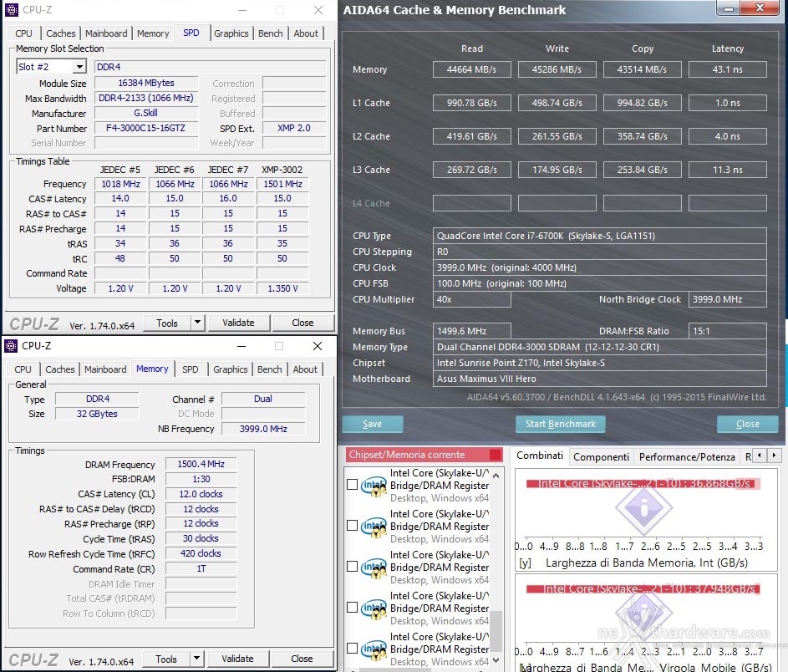The height and width of the screenshot is (672, 788).
Task: Click the Memory Write field showing 45286 MB/s
Action: pos(557,69)
